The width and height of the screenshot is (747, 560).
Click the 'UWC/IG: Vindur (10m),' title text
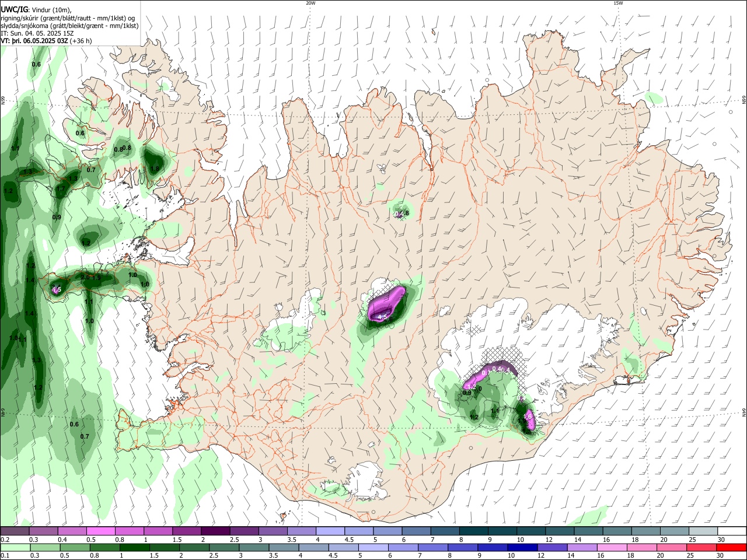pyautogui.click(x=37, y=9)
